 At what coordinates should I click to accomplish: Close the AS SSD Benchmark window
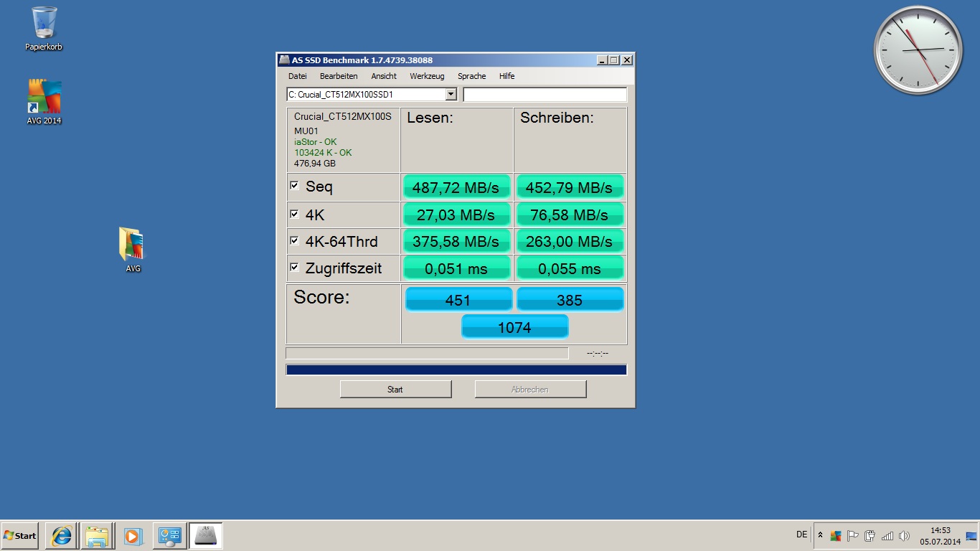[x=627, y=60]
